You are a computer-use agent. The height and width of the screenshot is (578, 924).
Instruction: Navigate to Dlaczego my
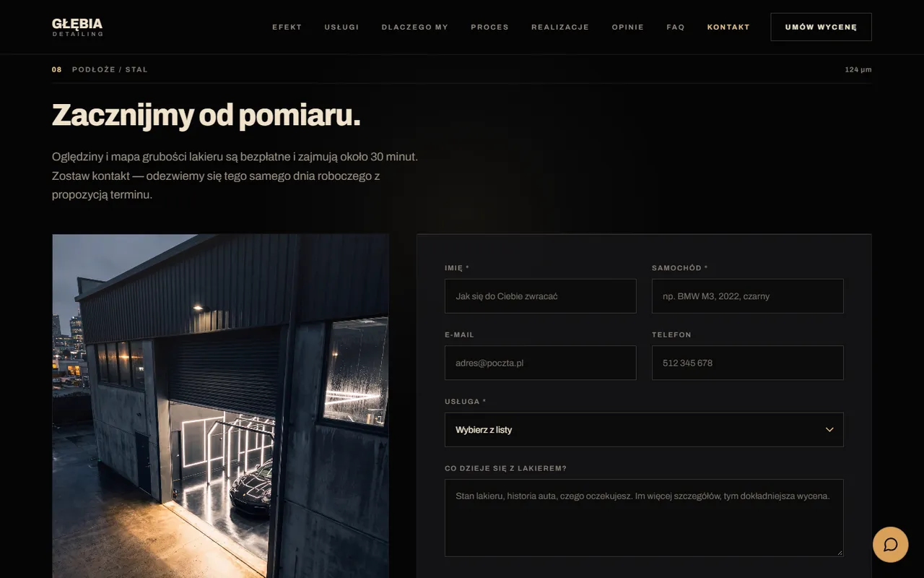tap(414, 27)
